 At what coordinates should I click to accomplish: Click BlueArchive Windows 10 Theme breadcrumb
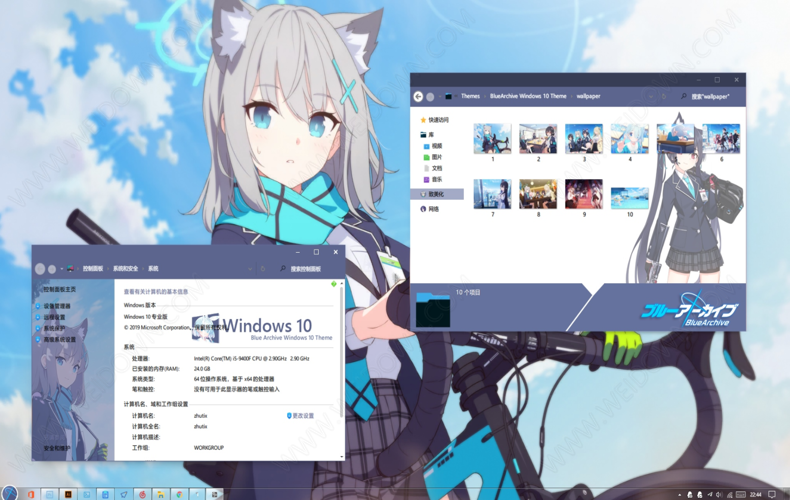528,96
